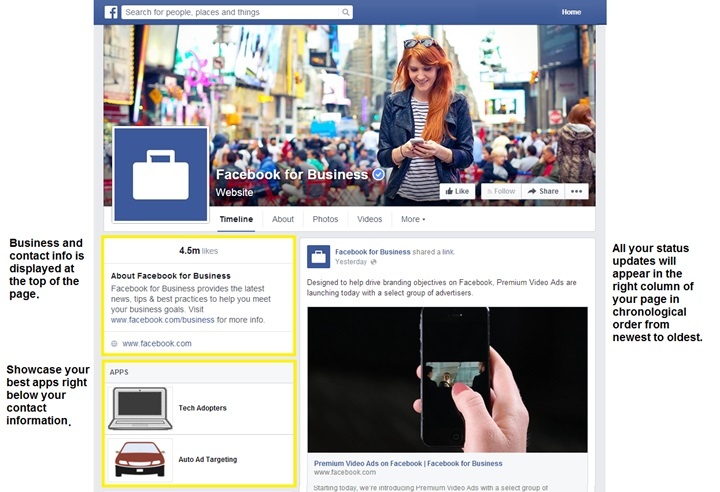Viewport: 720px width, 492px height.
Task: Click the blue verified badge icon
Action: (x=378, y=175)
